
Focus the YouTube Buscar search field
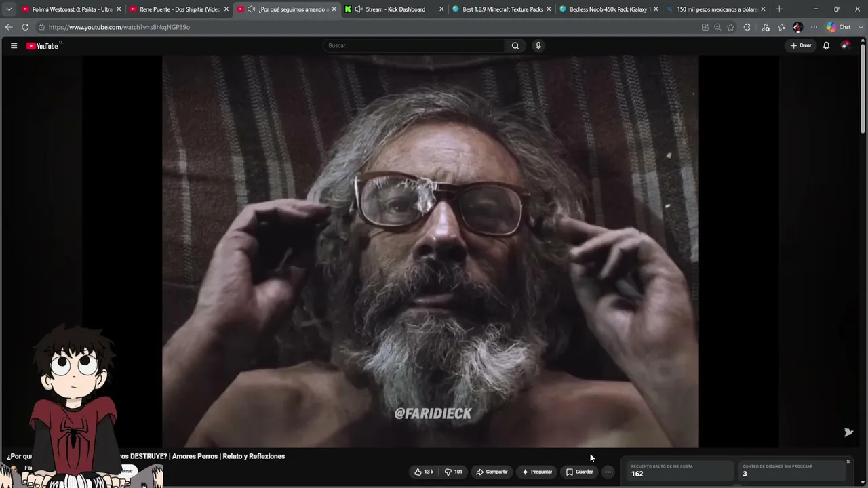pyautogui.click(x=415, y=46)
